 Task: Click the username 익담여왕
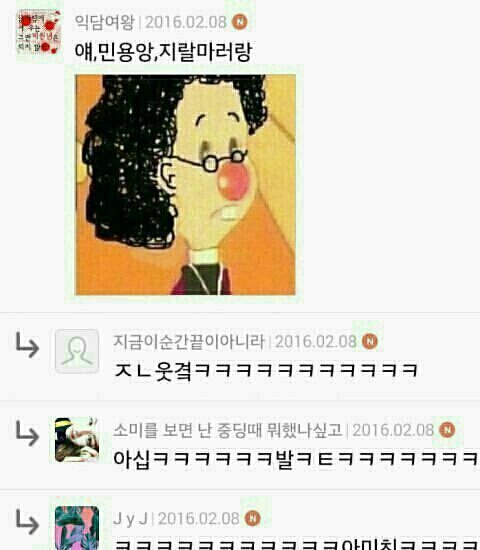[x=105, y=22]
